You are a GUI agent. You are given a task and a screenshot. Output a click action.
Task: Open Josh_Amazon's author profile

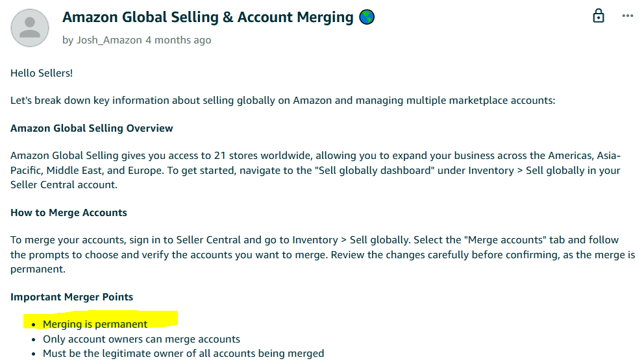(109, 40)
